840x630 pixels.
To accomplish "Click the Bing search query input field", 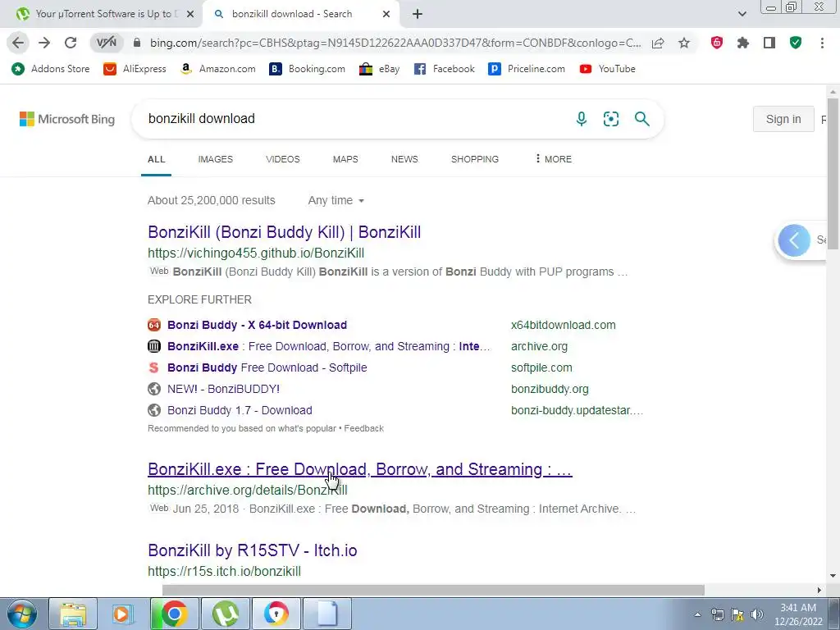I will coord(354,119).
